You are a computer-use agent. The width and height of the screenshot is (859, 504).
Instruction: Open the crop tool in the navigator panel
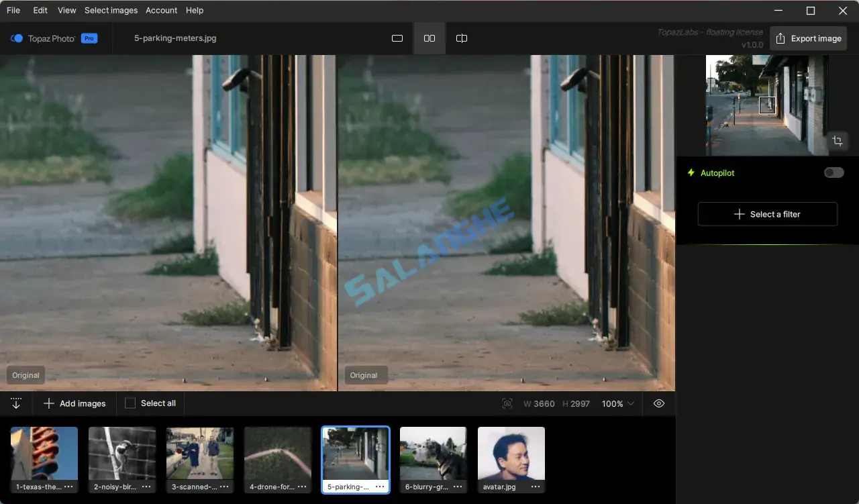[x=838, y=141]
